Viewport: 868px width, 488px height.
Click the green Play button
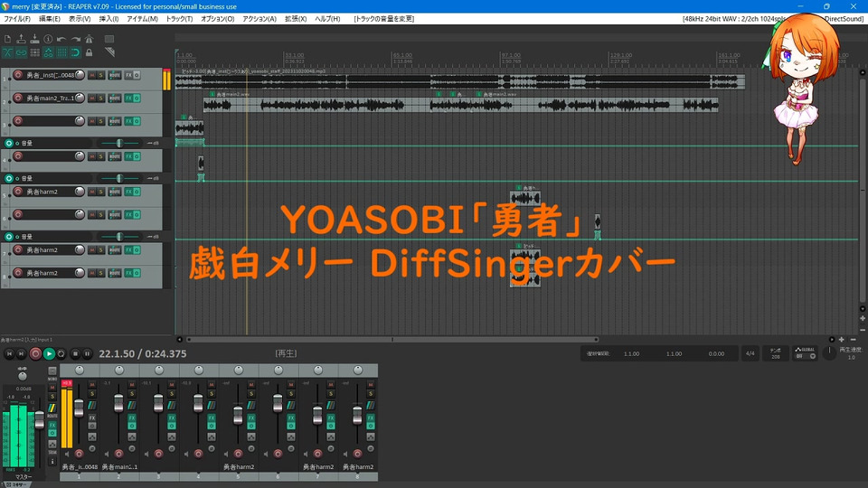[x=49, y=353]
